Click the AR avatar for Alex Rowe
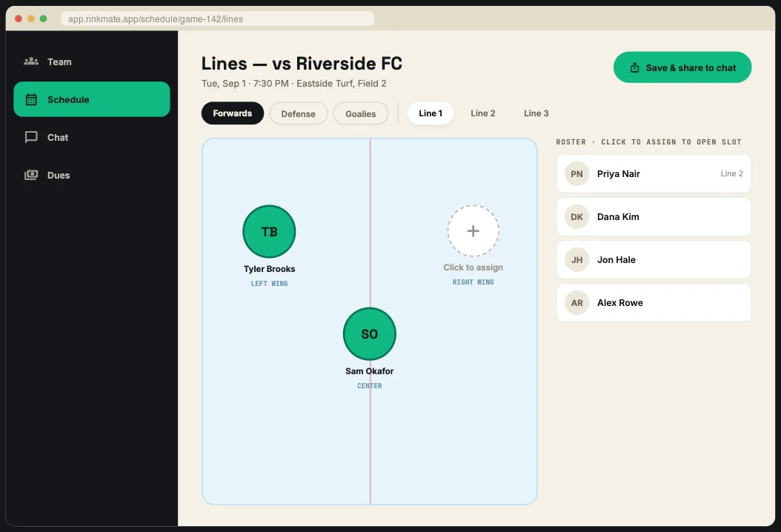This screenshot has height=532, width=781. coord(576,302)
